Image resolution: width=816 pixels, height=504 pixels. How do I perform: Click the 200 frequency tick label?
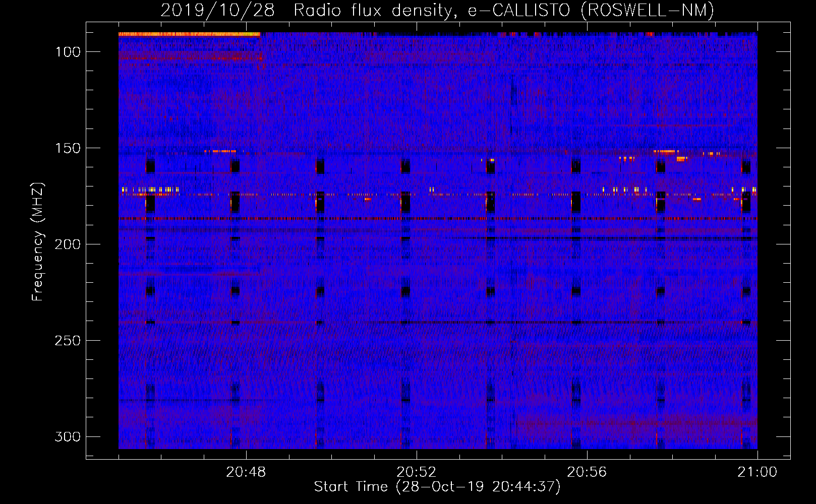[x=67, y=244]
